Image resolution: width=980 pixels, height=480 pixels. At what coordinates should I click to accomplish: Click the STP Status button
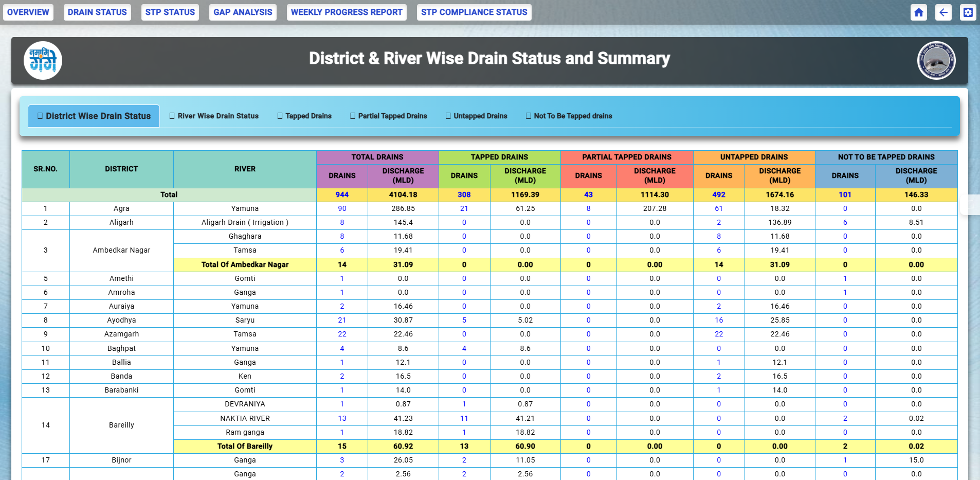tap(170, 12)
